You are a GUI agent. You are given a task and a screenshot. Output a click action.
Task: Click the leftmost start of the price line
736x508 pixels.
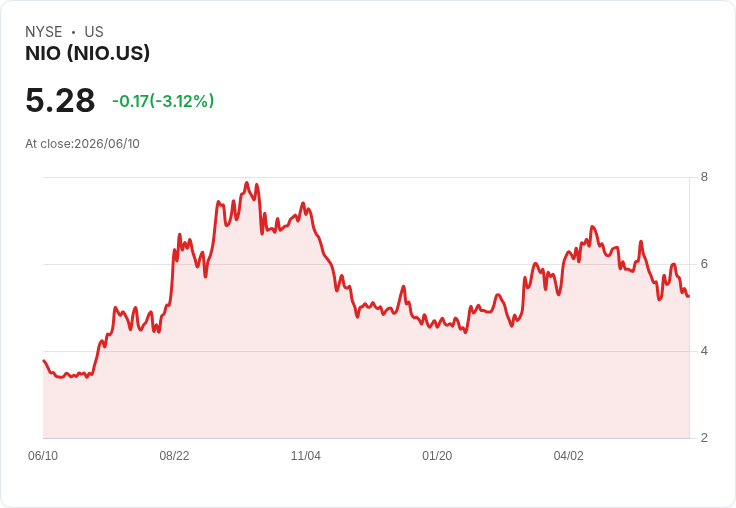44,361
